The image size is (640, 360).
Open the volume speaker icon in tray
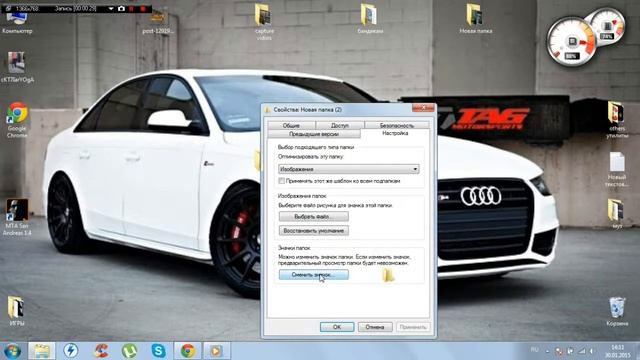[x=591, y=351]
